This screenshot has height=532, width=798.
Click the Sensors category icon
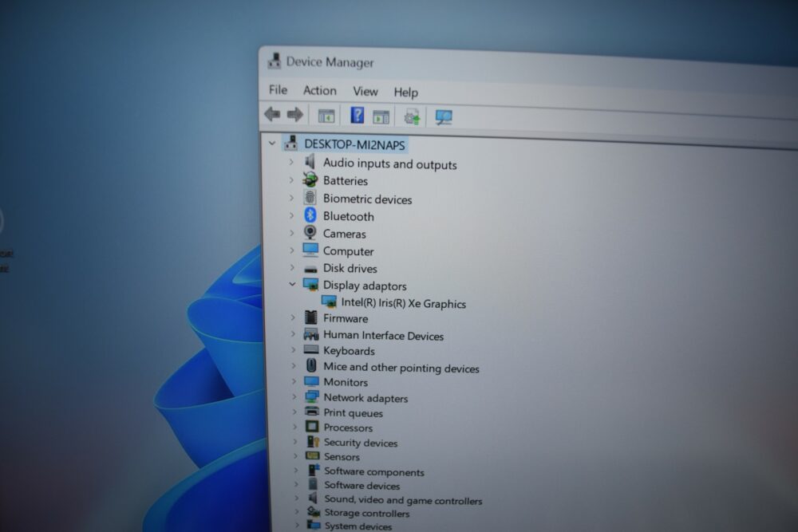313,455
